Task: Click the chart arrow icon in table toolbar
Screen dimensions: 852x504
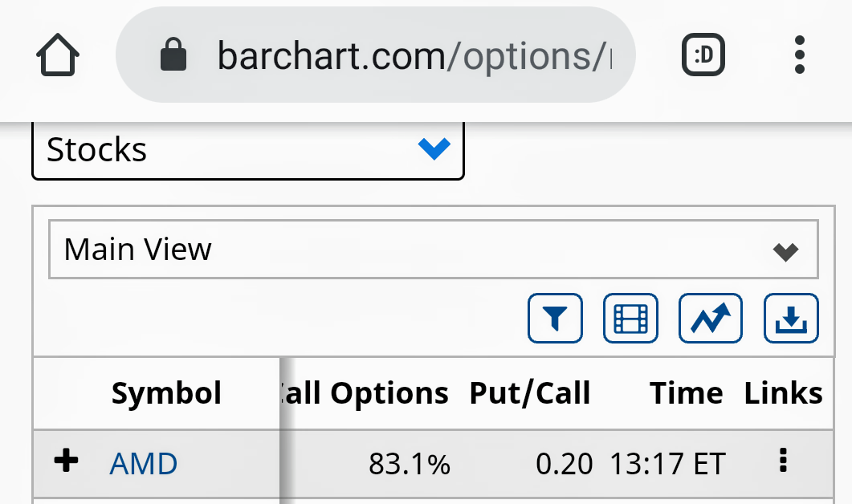Action: click(x=711, y=319)
